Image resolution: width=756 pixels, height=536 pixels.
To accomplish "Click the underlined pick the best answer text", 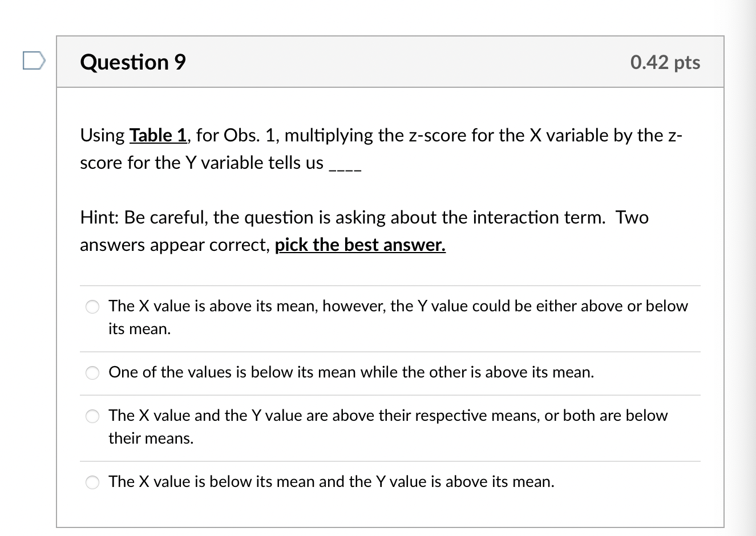I will [360, 245].
